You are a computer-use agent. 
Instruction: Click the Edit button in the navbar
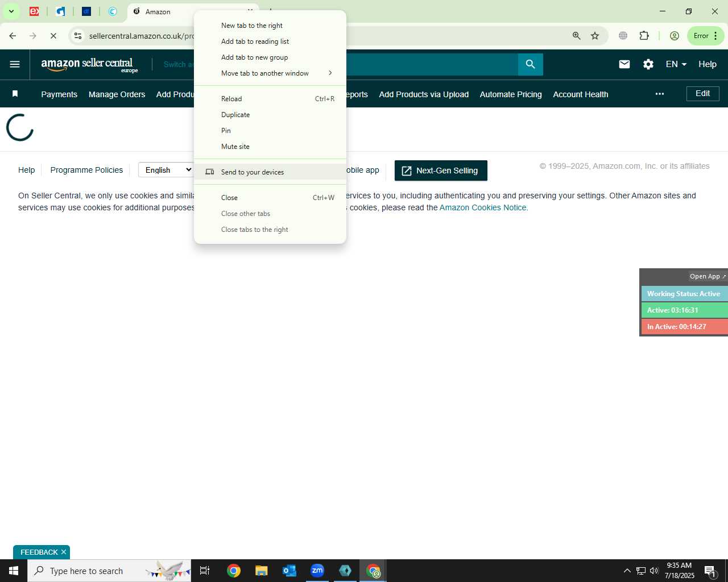pyautogui.click(x=703, y=94)
